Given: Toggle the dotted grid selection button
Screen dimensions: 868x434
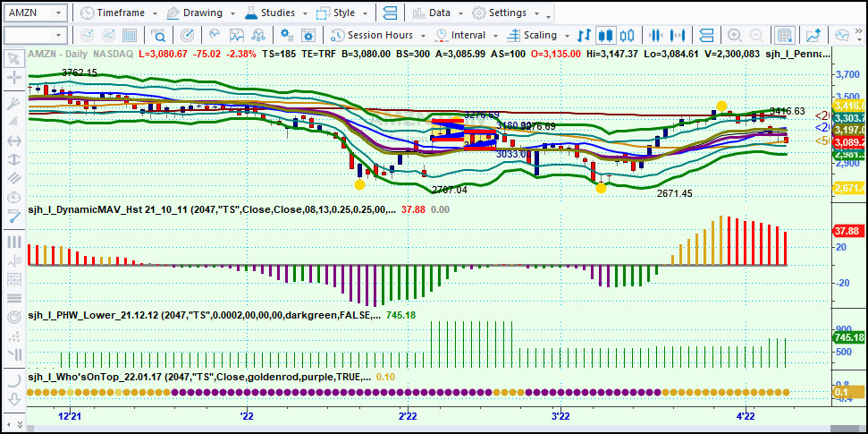Looking at the screenshot, I should click(784, 36).
